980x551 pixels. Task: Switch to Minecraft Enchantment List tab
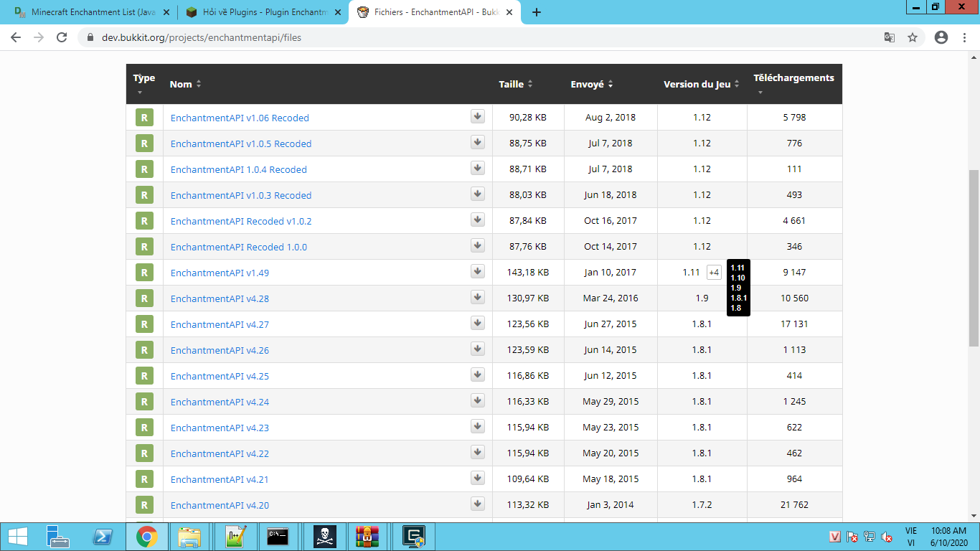(x=89, y=12)
